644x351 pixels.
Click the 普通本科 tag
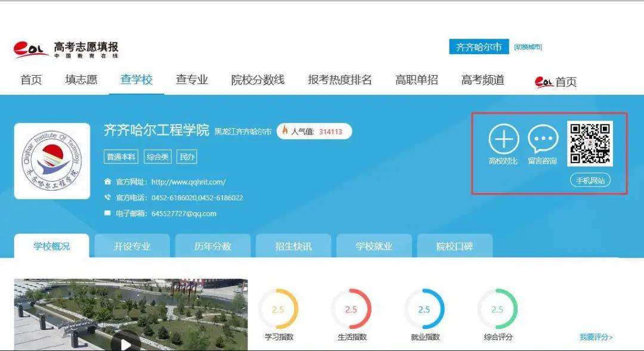[x=120, y=156]
